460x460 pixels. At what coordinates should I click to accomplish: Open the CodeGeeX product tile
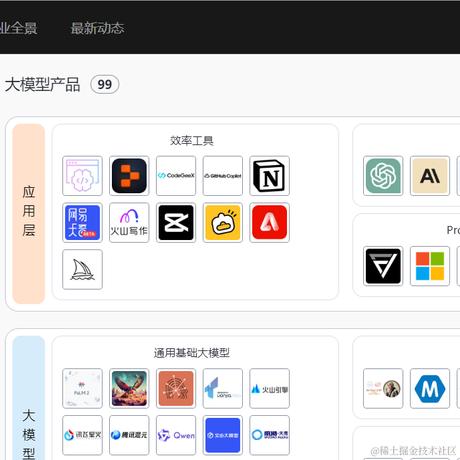[176, 176]
